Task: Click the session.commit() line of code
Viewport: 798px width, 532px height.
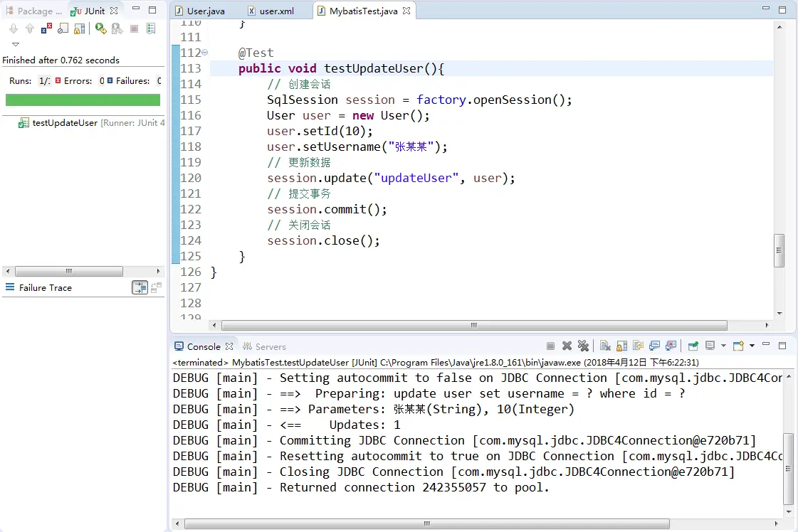Action: 327,210
